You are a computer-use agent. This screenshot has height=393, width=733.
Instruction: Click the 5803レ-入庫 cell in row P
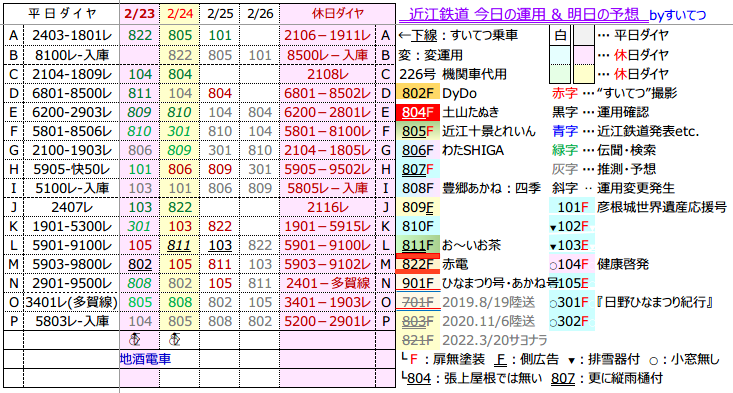pos(72,321)
